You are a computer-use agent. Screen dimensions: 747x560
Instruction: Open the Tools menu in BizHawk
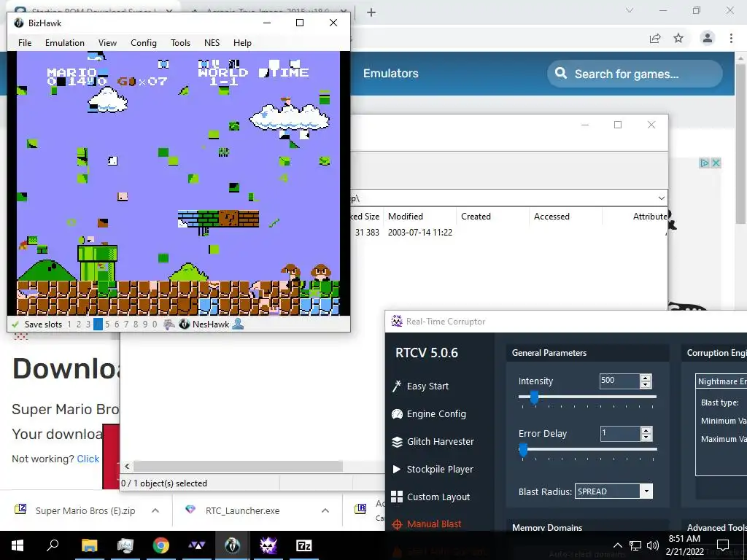pos(181,43)
